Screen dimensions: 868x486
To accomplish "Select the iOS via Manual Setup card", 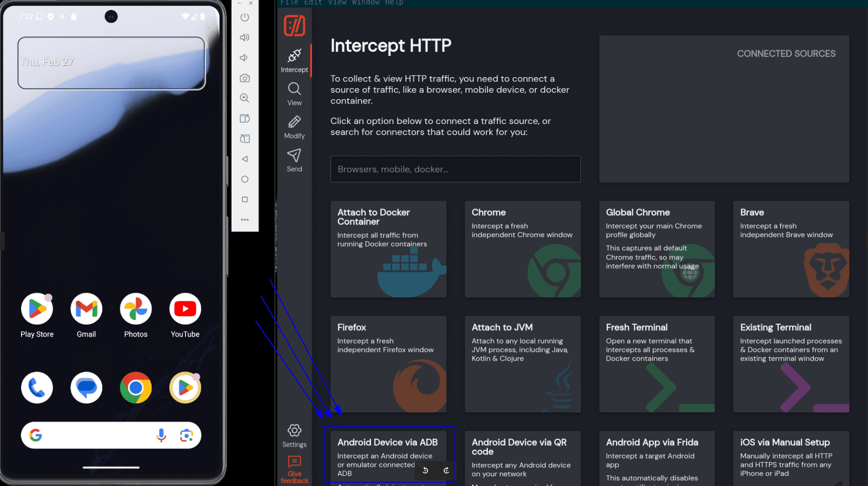I will pos(791,458).
